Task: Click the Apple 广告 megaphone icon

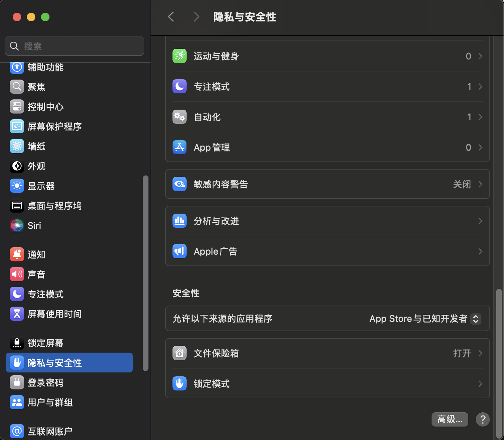Action: click(180, 251)
